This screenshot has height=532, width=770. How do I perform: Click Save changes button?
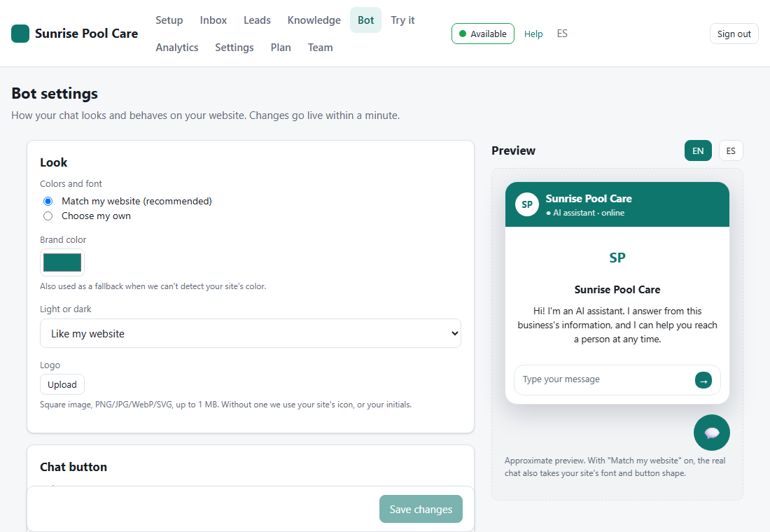coord(421,510)
